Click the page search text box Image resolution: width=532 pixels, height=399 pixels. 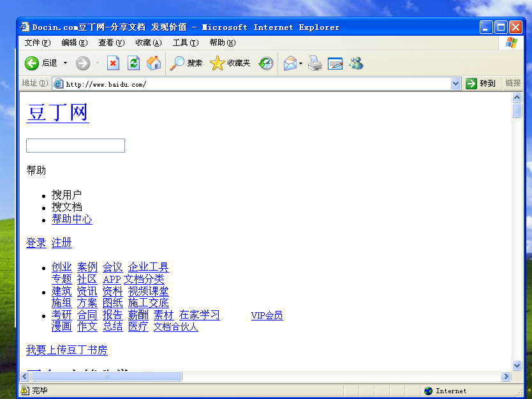(x=75, y=146)
